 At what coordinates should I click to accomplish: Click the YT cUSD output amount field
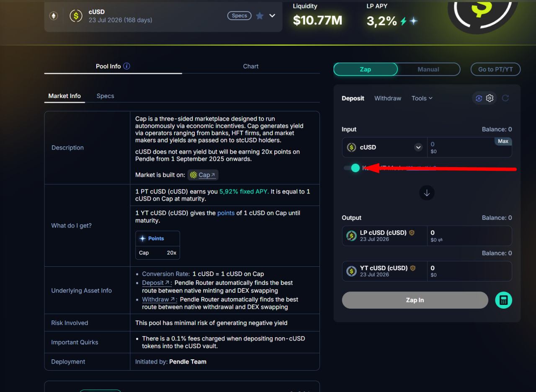pos(469,271)
